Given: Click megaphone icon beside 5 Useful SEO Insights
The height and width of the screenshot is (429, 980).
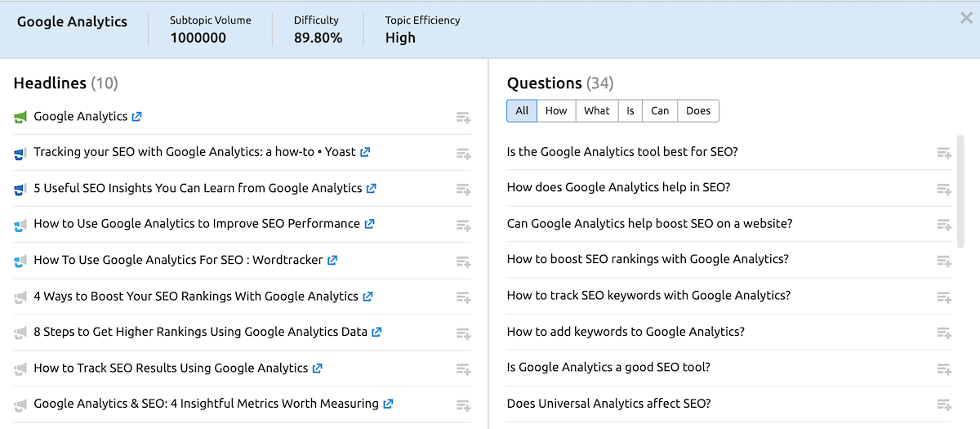Looking at the screenshot, I should point(20,189).
